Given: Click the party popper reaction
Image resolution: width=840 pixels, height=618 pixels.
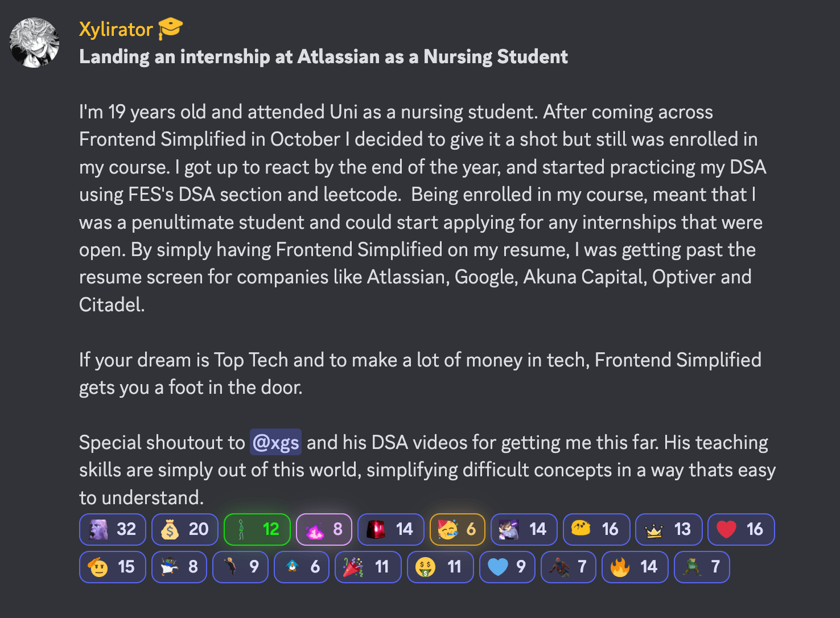Looking at the screenshot, I should (x=368, y=567).
